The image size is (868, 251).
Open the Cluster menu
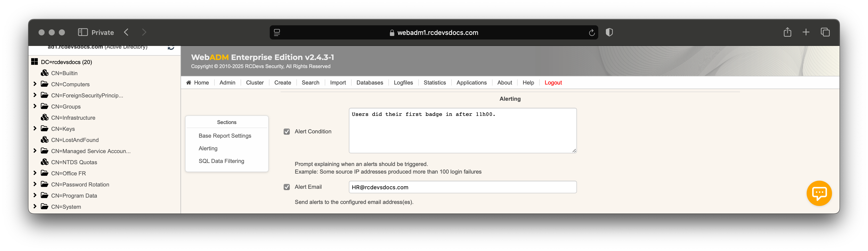tap(255, 82)
